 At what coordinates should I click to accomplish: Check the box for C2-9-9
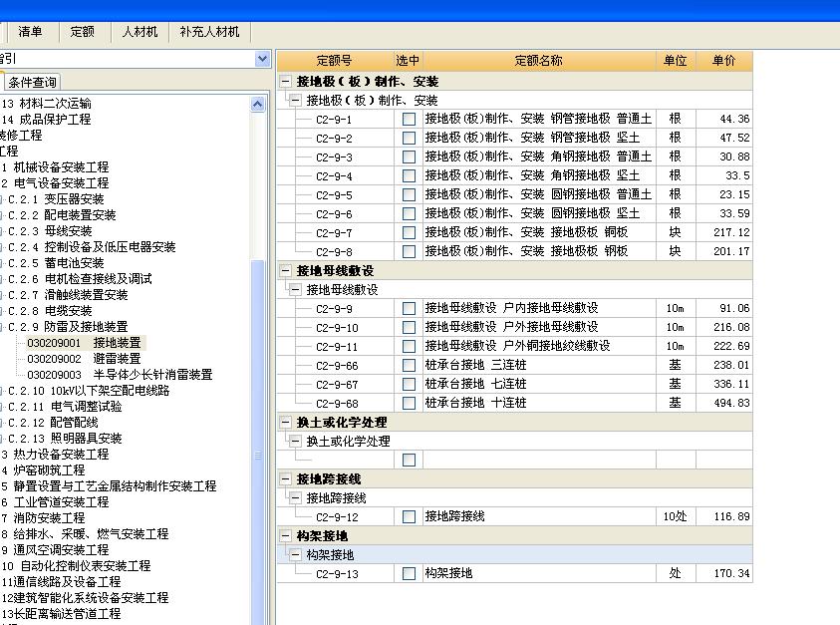[409, 308]
